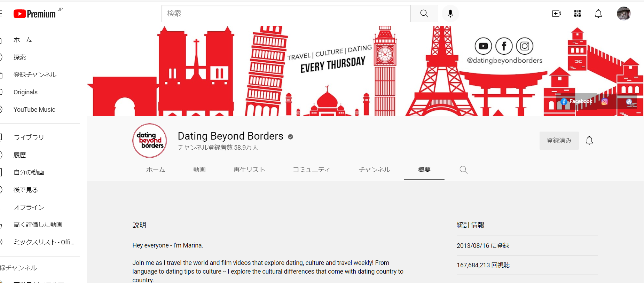644x283 pixels.
Task: Click the channel notification bell icon
Action: click(x=589, y=140)
